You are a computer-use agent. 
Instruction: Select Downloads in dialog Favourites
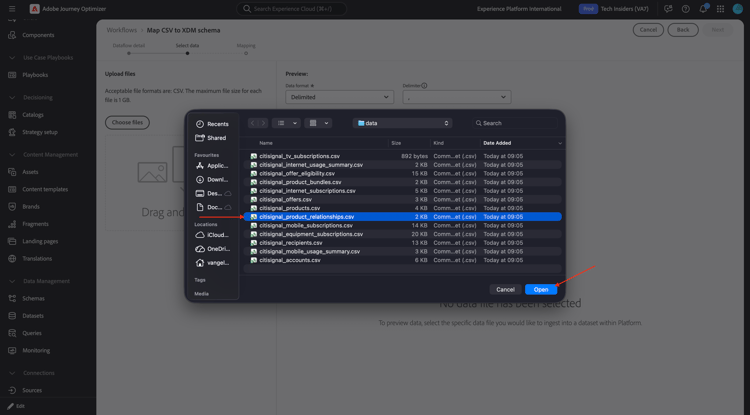pos(212,180)
